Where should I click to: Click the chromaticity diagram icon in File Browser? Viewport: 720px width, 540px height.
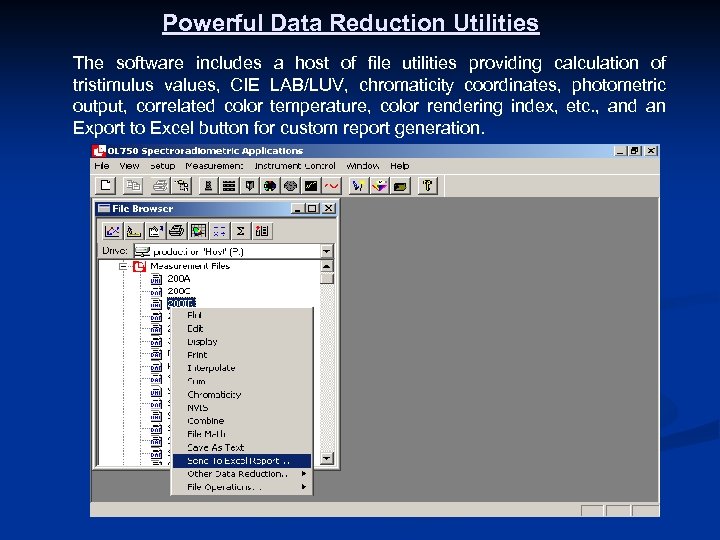coord(198,231)
